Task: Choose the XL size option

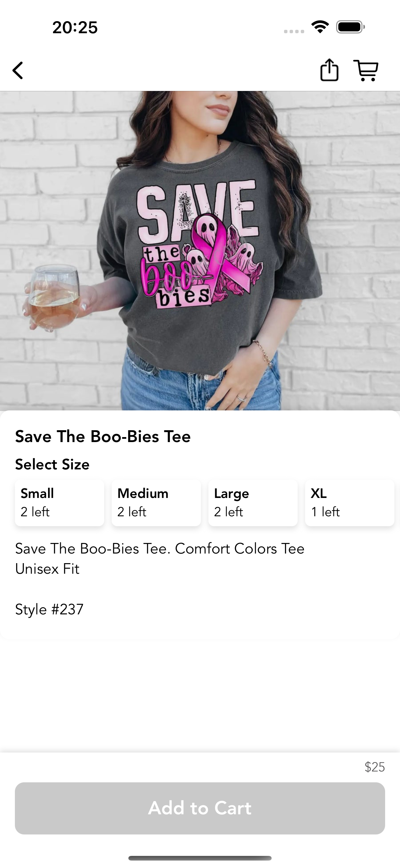Action: pyautogui.click(x=349, y=503)
